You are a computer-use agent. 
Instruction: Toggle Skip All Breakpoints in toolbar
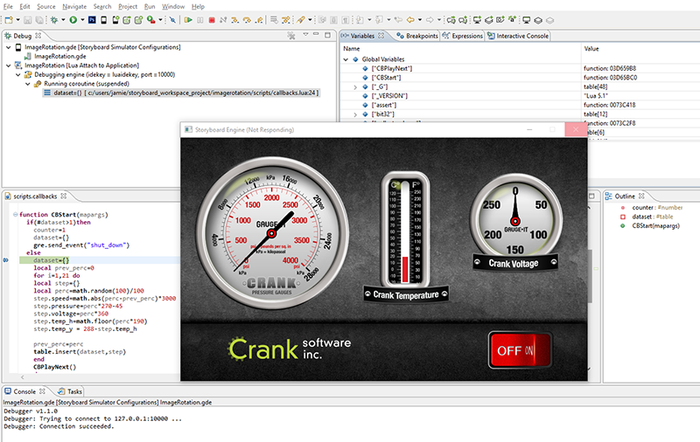(172, 20)
